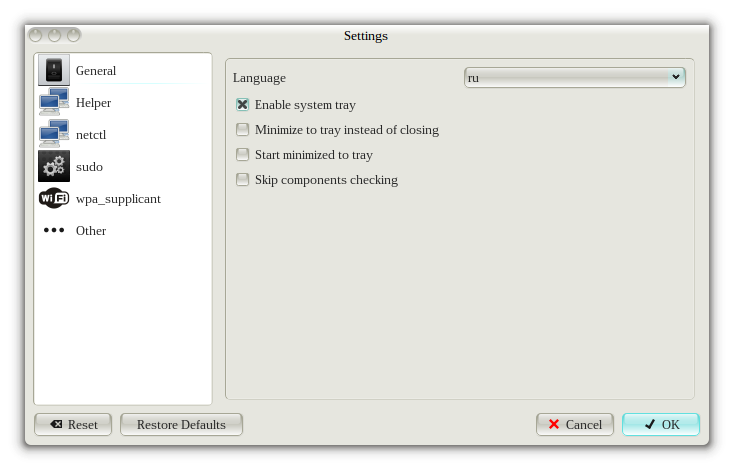Click the rightmost round title bar button
The width and height of the screenshot is (734, 470).
coord(73,35)
